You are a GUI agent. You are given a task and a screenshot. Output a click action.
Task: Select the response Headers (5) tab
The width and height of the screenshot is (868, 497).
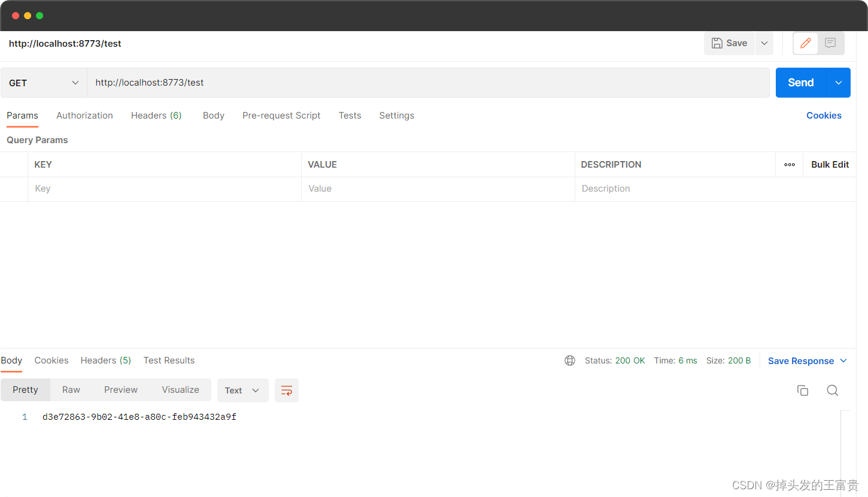pos(106,360)
